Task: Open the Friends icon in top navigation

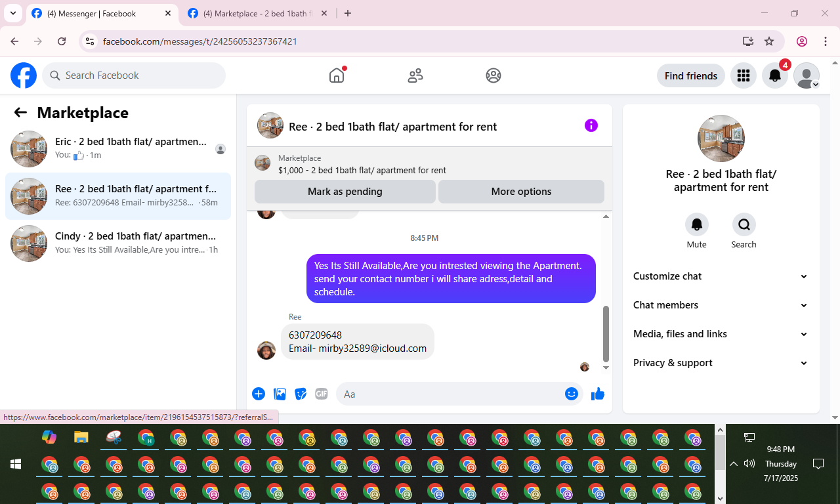Action: [x=415, y=75]
